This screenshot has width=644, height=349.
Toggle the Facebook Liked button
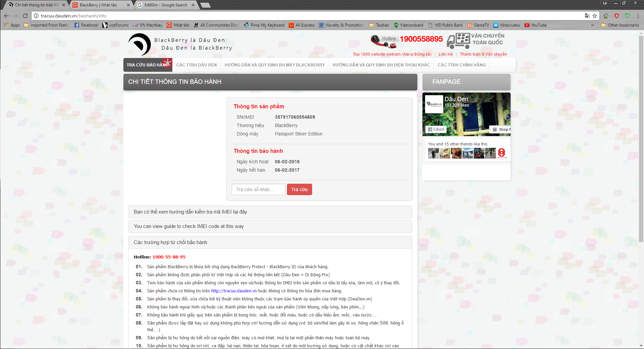(436, 129)
